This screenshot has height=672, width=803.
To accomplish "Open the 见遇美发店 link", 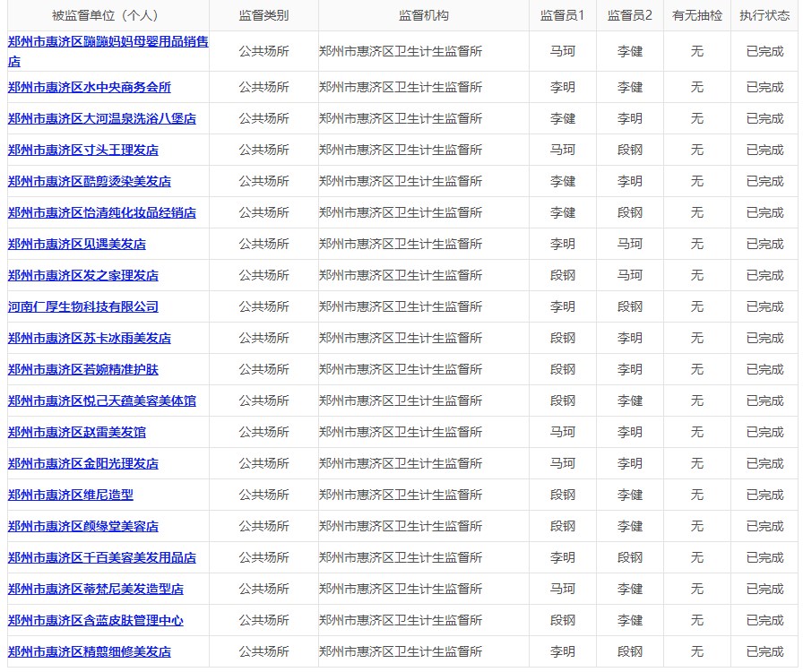I will [77, 244].
